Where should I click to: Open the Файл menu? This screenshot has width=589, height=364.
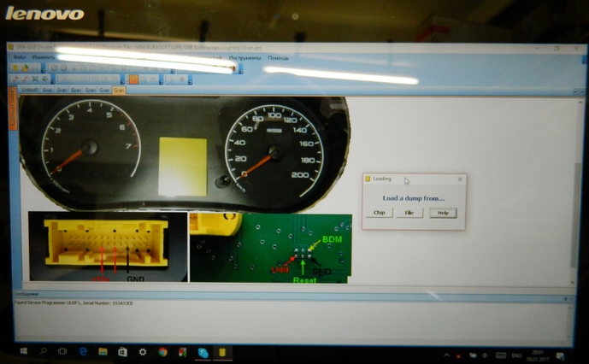pyautogui.click(x=20, y=57)
